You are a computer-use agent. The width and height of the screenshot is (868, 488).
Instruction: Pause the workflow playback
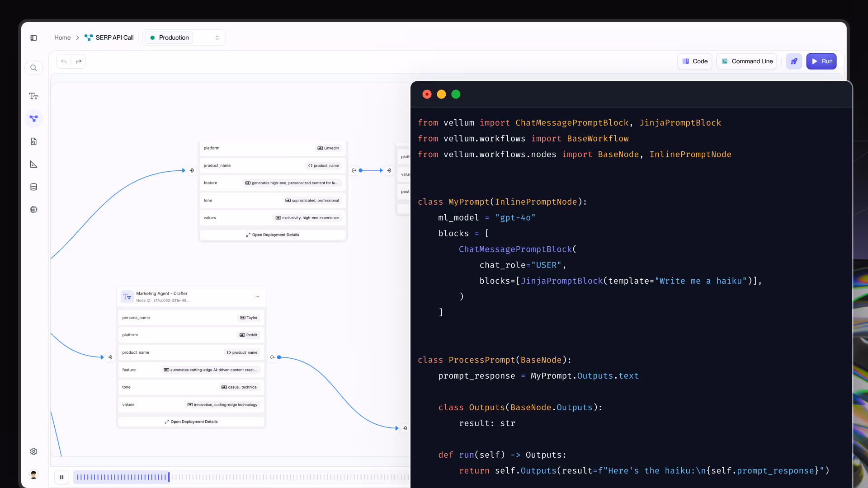point(61,477)
